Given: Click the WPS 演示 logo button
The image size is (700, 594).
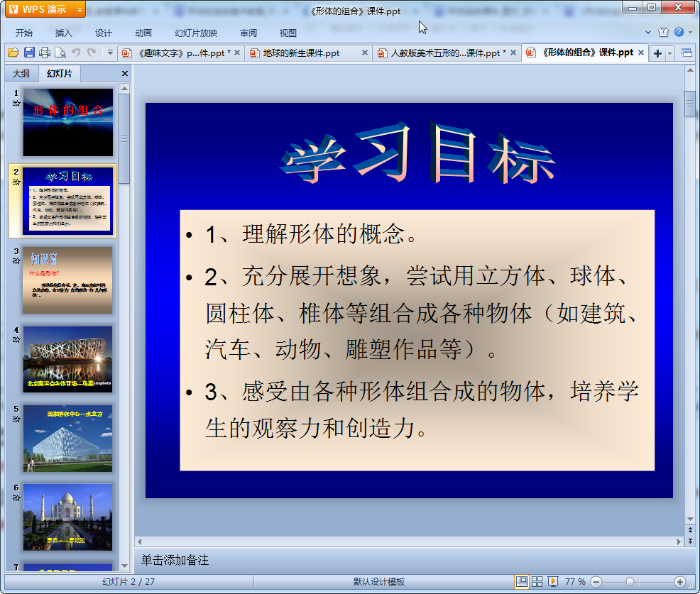Looking at the screenshot, I should click(40, 9).
